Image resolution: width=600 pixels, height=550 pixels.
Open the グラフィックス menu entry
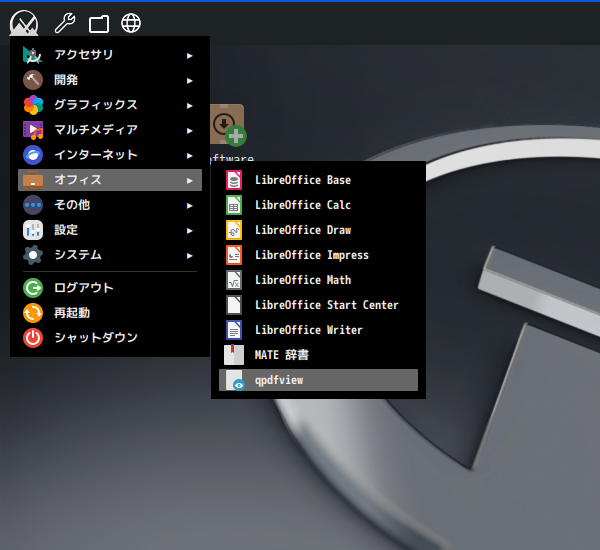coord(110,105)
